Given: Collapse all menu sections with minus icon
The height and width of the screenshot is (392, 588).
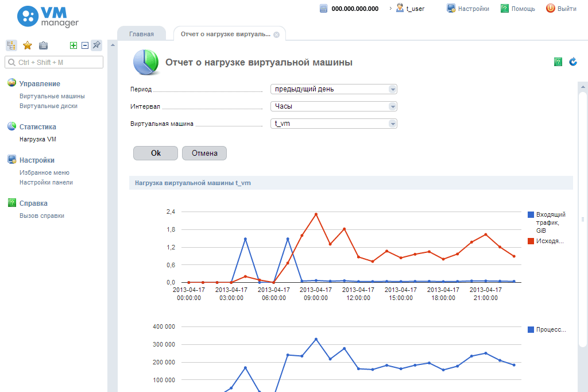Looking at the screenshot, I should point(85,45).
